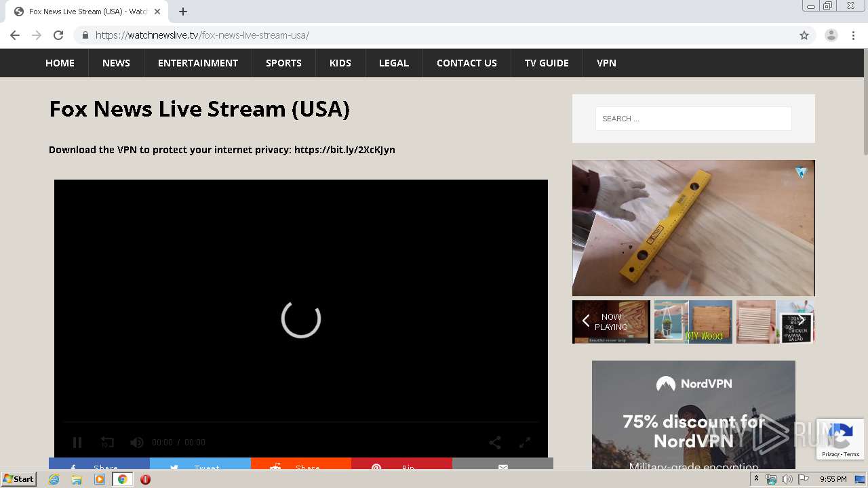
Task: Open the TV GUIDE menu item
Action: click(547, 63)
